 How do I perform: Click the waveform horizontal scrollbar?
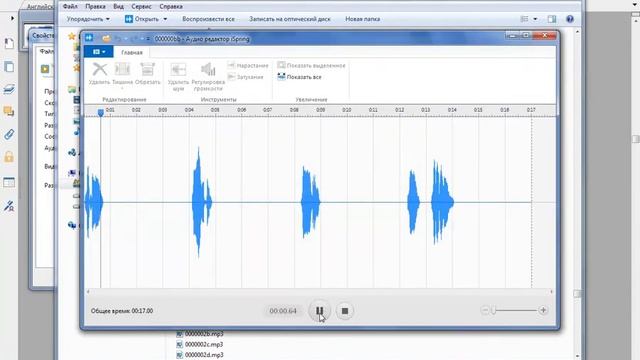[320, 291]
